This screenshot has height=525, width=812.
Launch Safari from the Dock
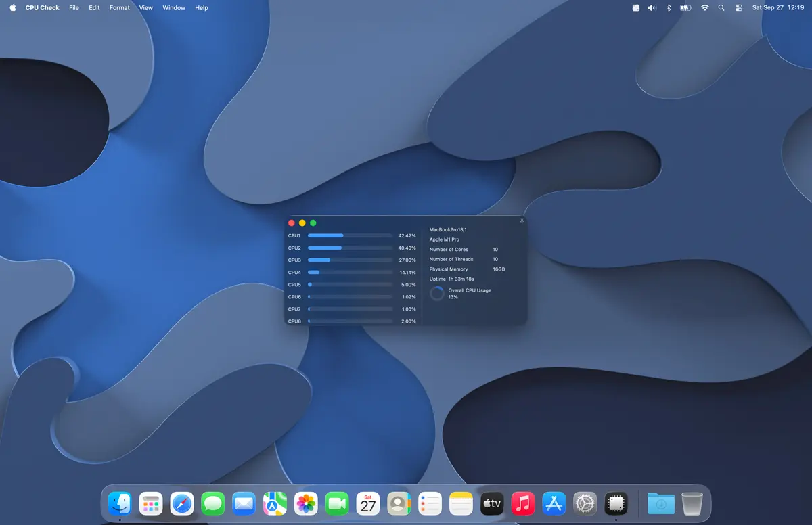(182, 503)
